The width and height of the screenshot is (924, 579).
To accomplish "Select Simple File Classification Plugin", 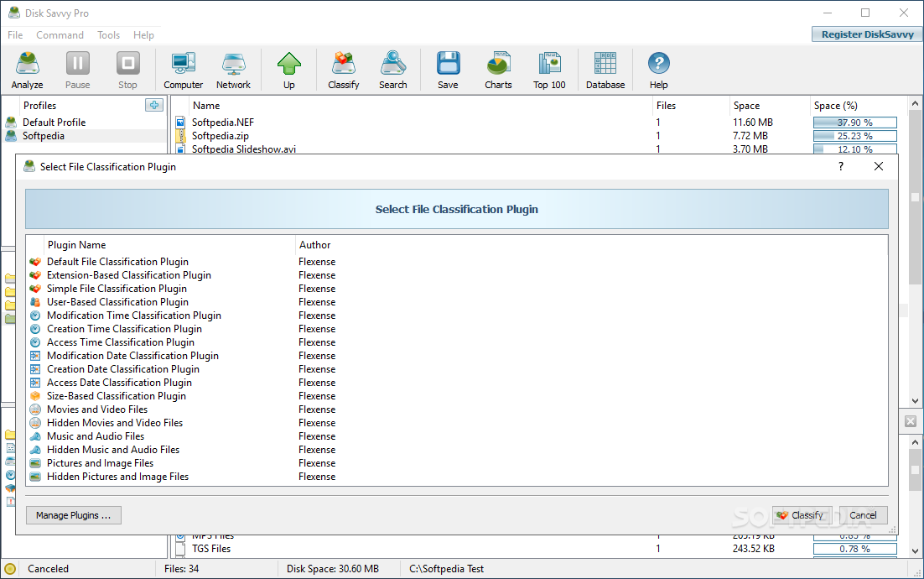I will pyautogui.click(x=117, y=289).
